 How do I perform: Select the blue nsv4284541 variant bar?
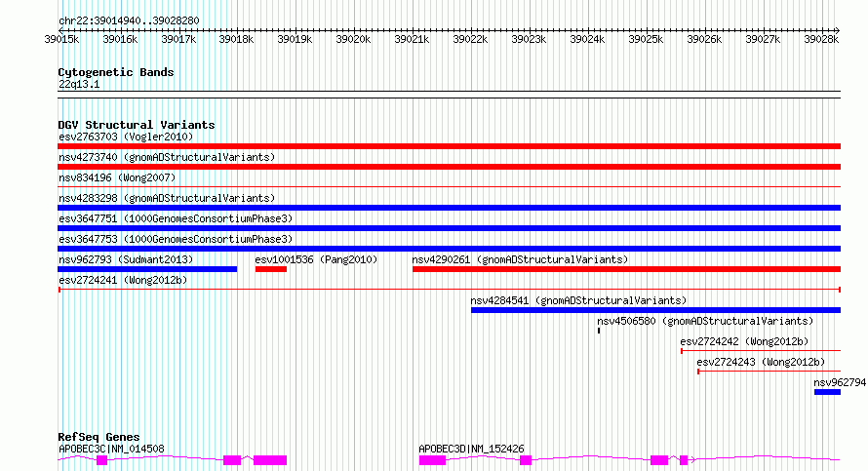point(656,310)
